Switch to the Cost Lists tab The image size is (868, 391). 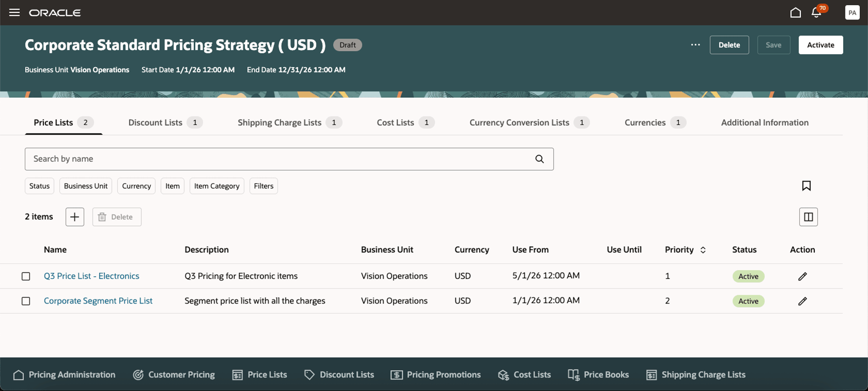tap(405, 123)
